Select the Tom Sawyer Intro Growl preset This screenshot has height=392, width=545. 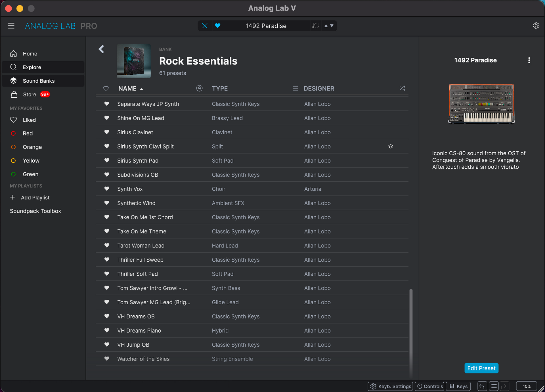pos(252,288)
